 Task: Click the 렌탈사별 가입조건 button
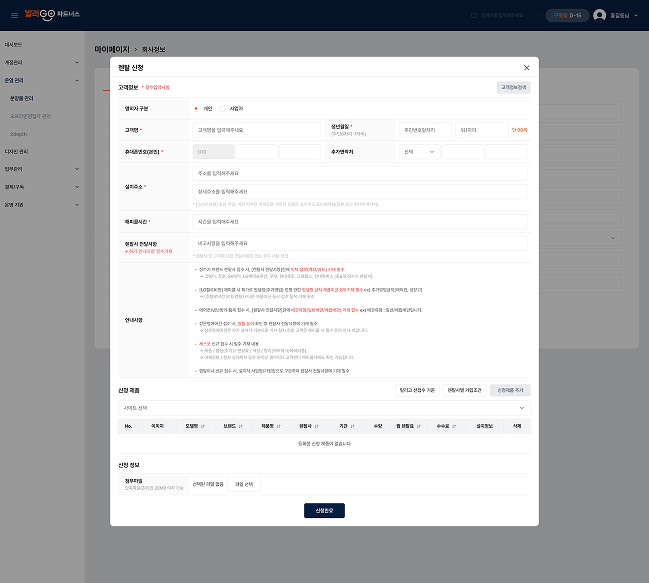pos(464,390)
